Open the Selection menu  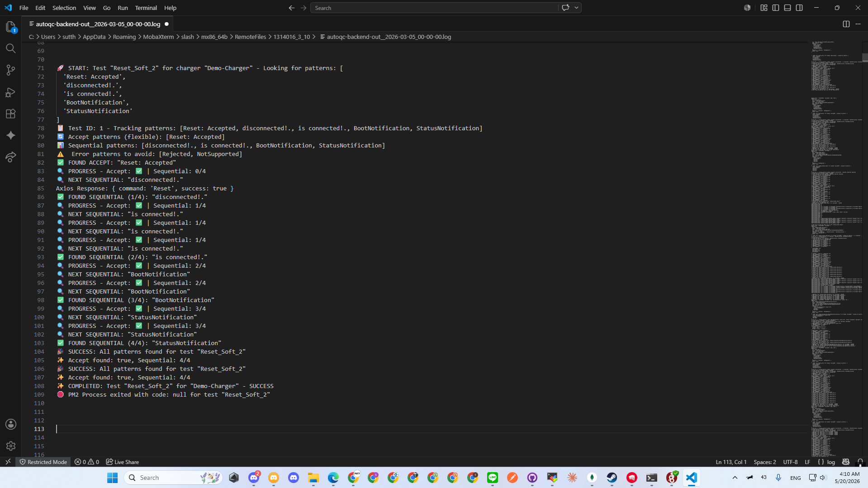click(x=64, y=8)
